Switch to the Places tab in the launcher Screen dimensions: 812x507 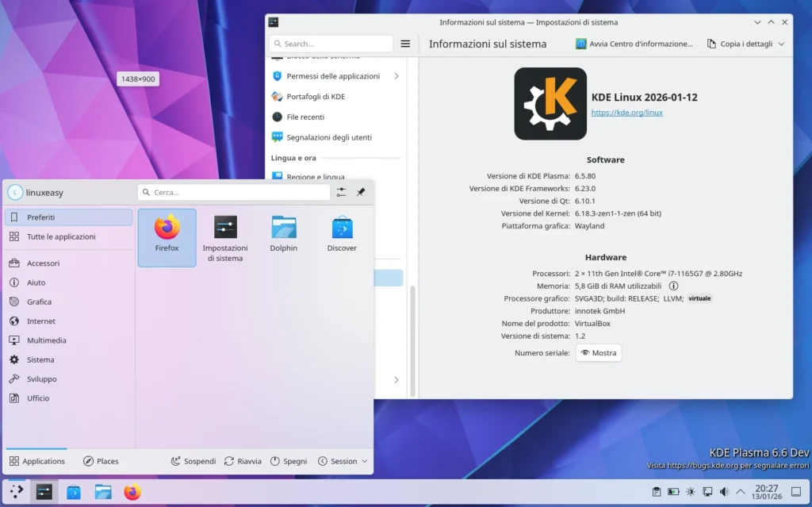pyautogui.click(x=102, y=460)
